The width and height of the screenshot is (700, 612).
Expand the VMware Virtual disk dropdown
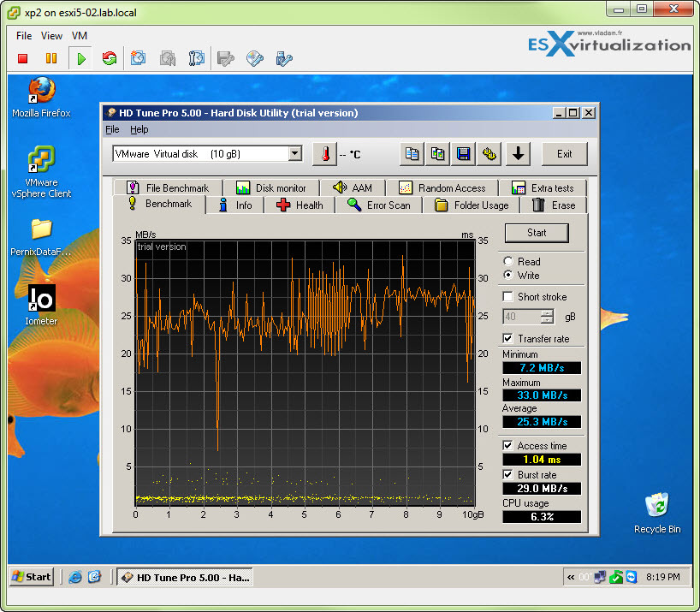pos(294,154)
